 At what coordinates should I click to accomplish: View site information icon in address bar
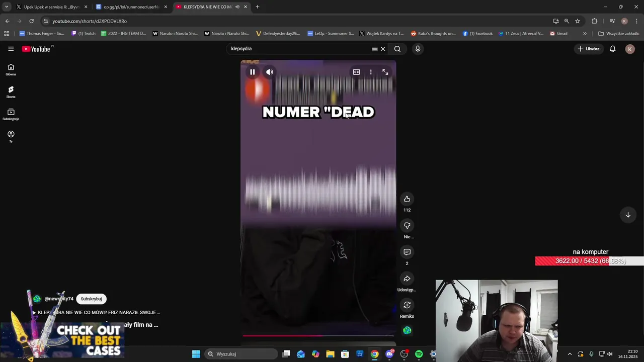46,21
